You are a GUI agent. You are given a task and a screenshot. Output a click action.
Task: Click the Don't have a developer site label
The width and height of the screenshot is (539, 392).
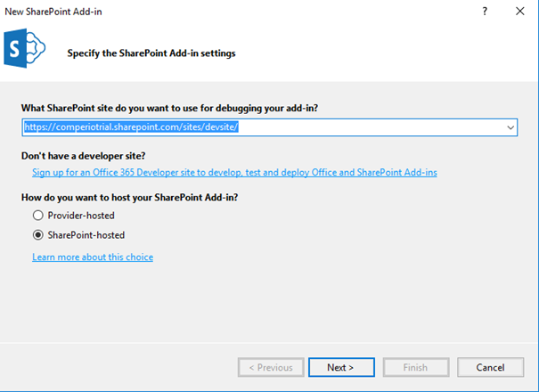click(83, 156)
